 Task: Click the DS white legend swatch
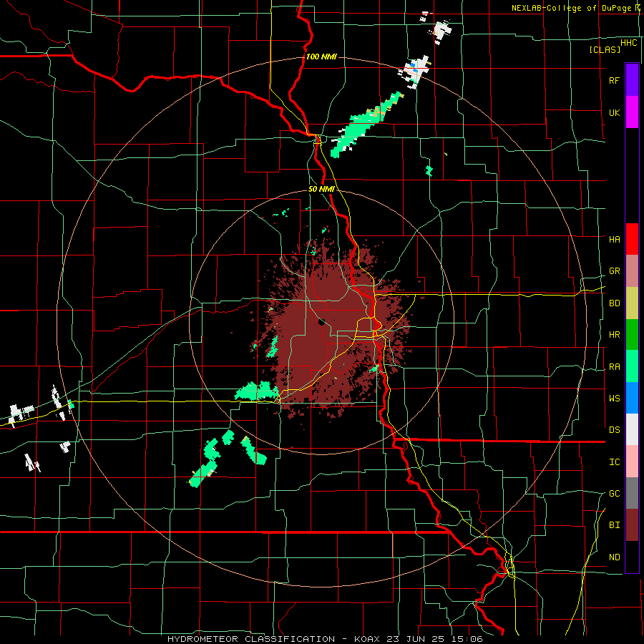click(x=632, y=429)
